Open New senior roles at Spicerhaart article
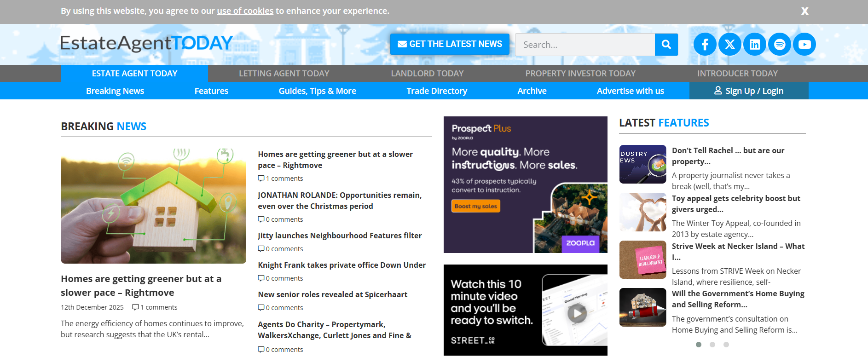 click(333, 294)
